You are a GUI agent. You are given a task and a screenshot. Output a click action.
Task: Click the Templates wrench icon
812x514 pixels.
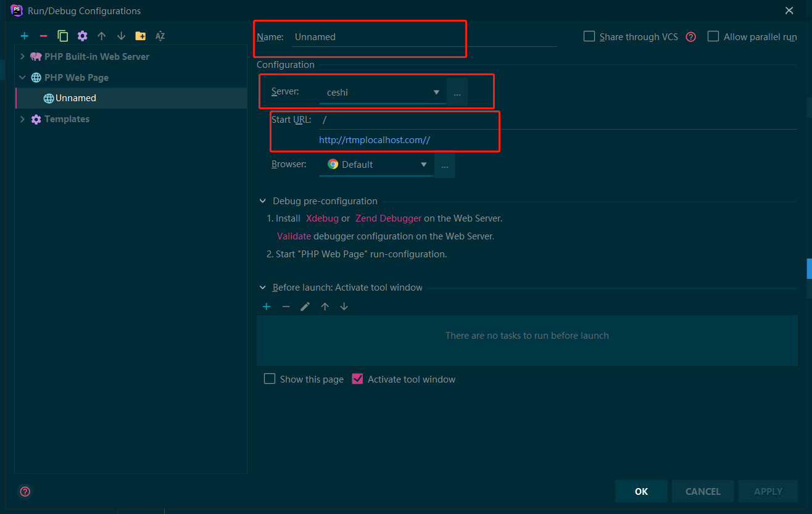pyautogui.click(x=36, y=119)
